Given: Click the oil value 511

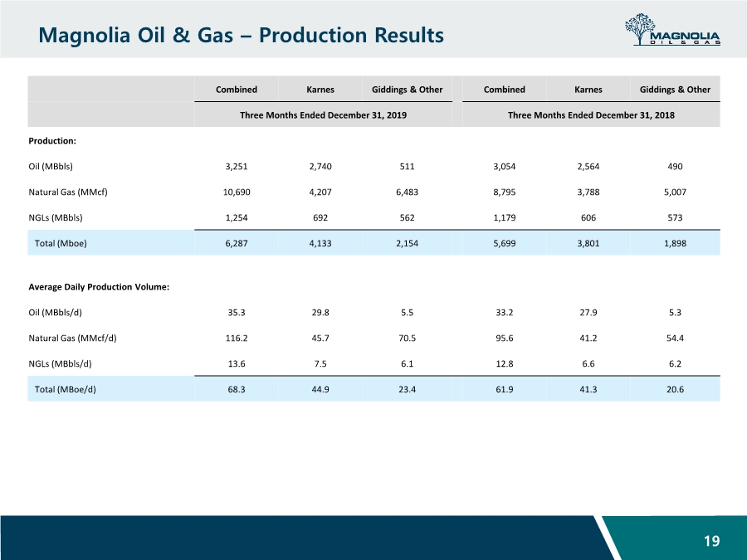Looking at the screenshot, I should (408, 167).
